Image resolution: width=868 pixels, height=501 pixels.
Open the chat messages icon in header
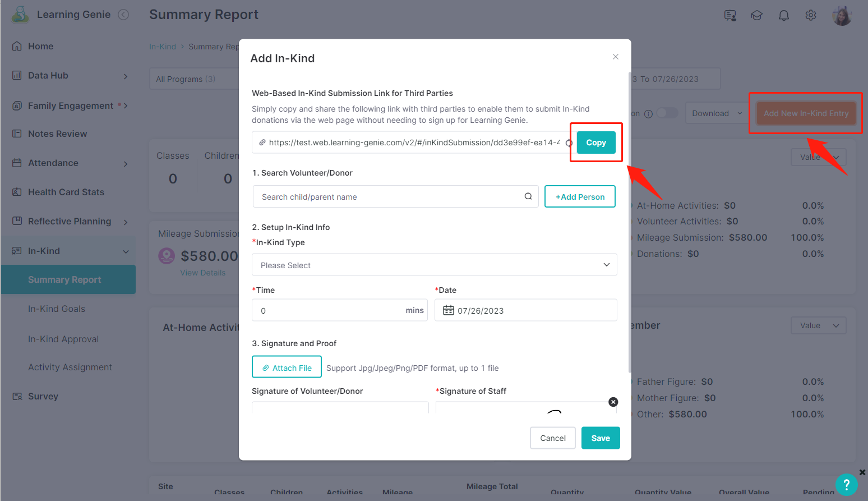730,16
